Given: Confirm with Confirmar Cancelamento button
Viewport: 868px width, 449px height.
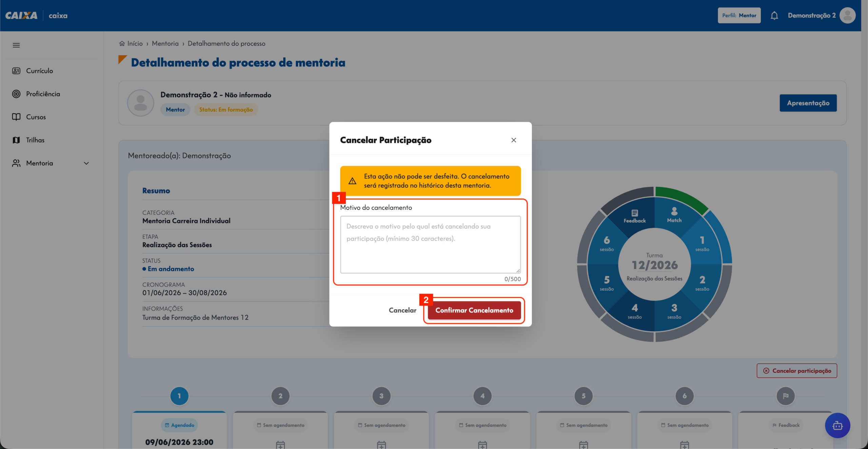Looking at the screenshot, I should point(474,310).
